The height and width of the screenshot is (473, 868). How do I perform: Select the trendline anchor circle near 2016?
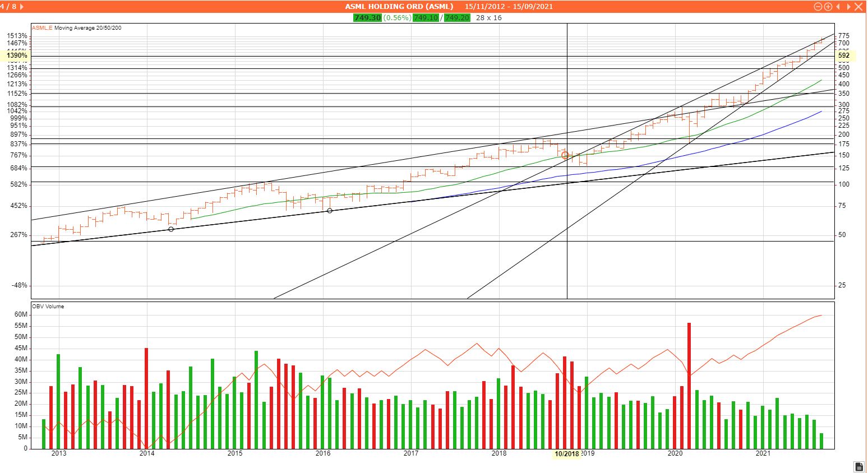tap(330, 211)
